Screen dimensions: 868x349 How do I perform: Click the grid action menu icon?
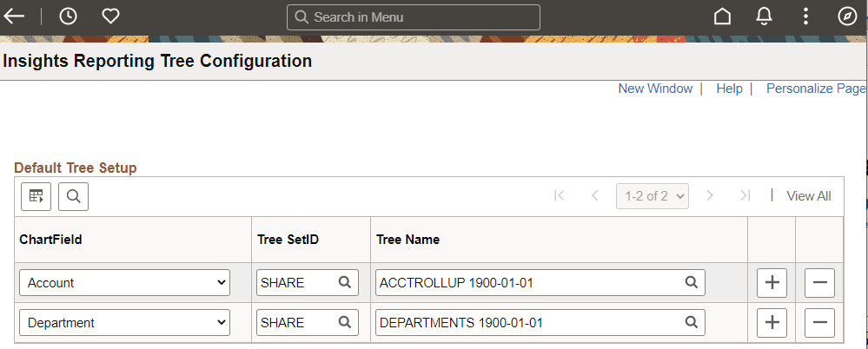[x=36, y=196]
